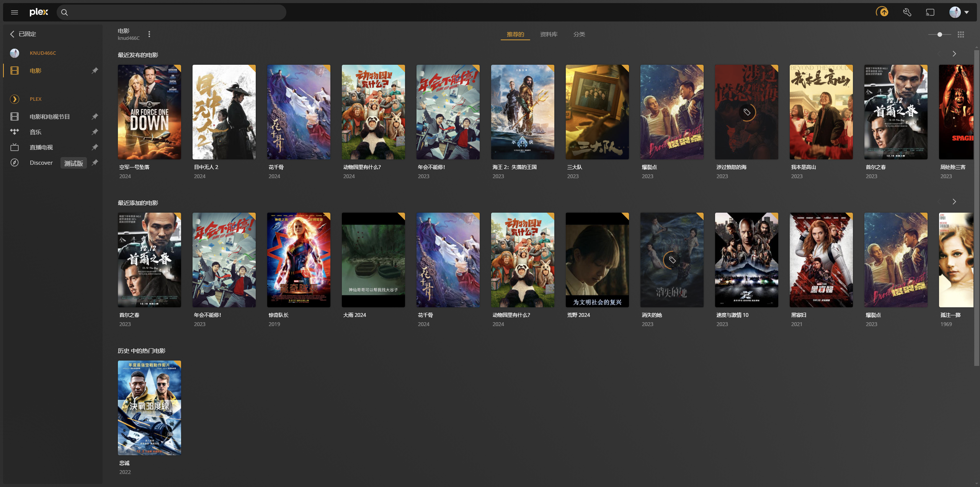Image resolution: width=980 pixels, height=487 pixels.
Task: Switch to the 分类 tab
Action: pos(579,34)
